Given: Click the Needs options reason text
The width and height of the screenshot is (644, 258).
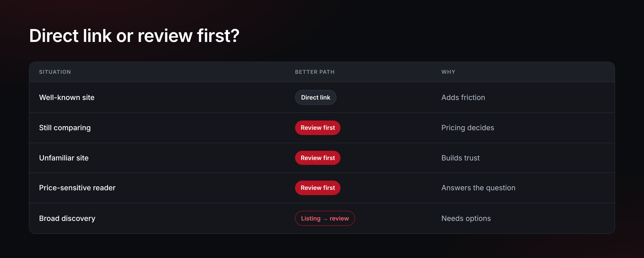Looking at the screenshot, I should tap(466, 218).
